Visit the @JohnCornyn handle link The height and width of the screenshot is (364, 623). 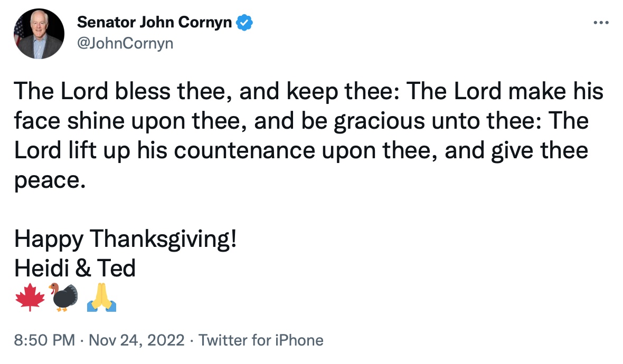[x=125, y=44]
